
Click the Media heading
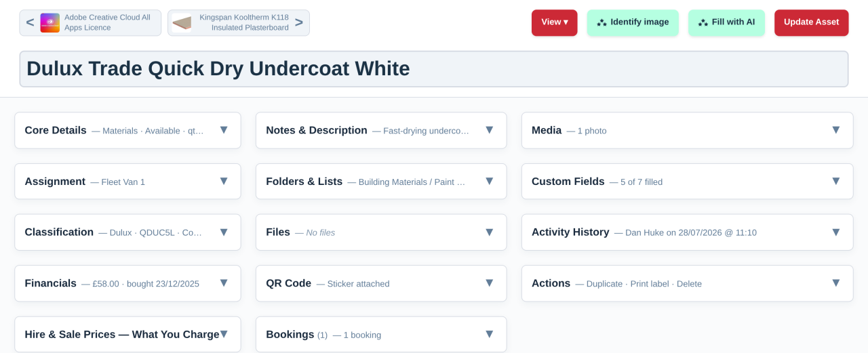point(547,130)
